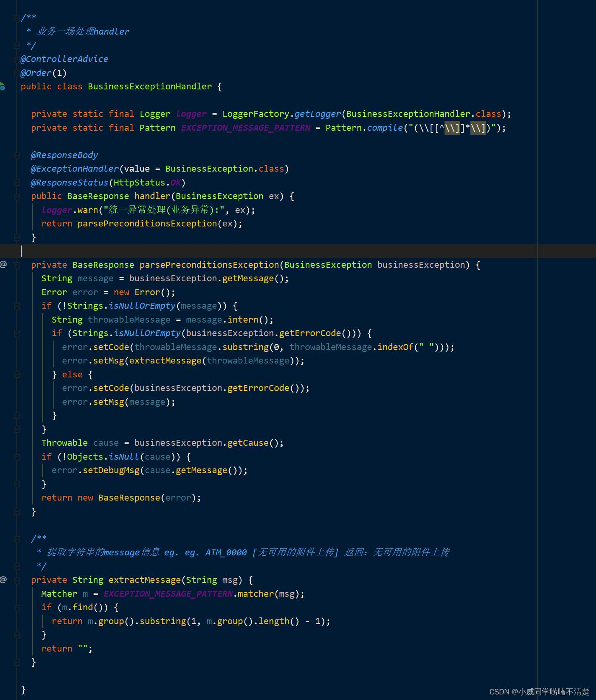Click the return "" statement
Viewport: 596px width, 700px height.
pyautogui.click(x=67, y=648)
